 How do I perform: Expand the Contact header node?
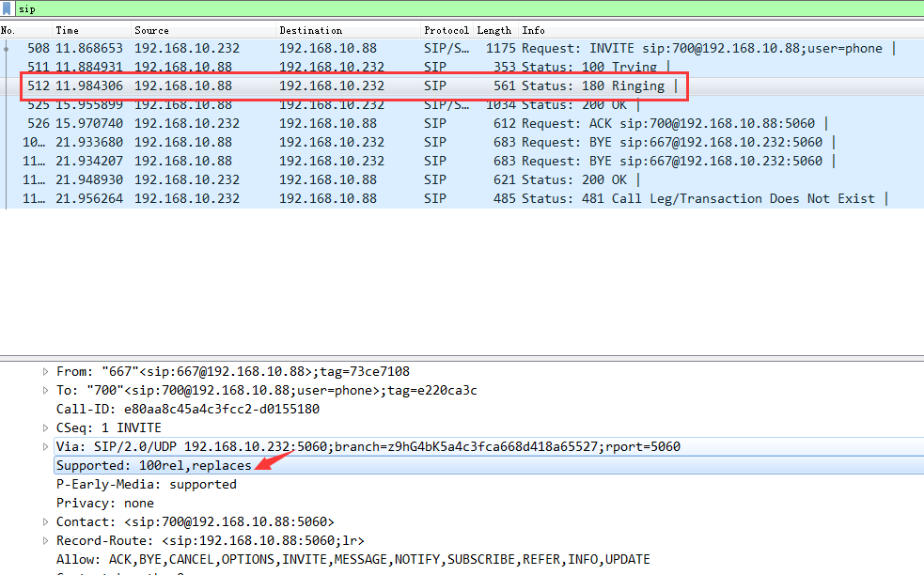45,522
